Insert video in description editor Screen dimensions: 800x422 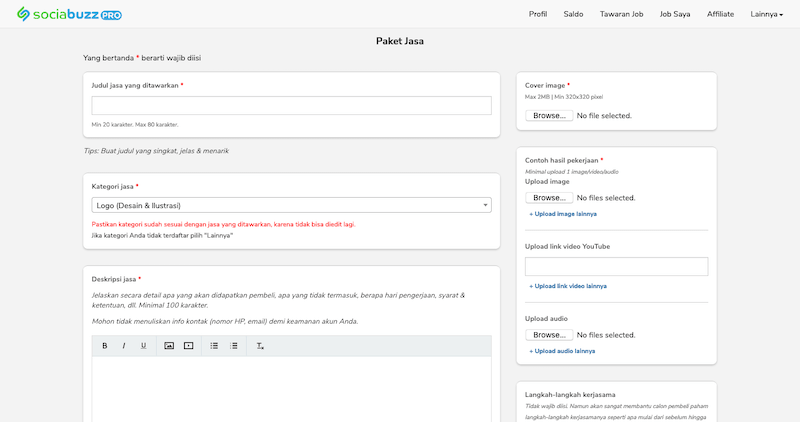pyautogui.click(x=188, y=346)
